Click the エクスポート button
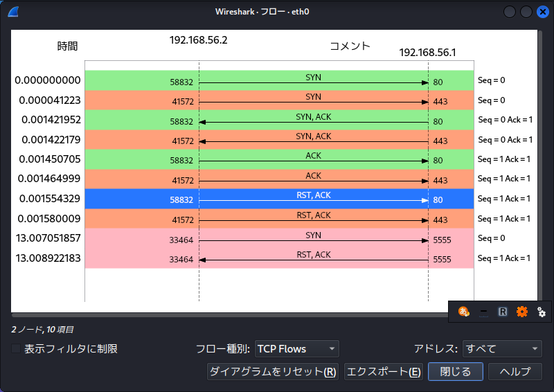 384,371
